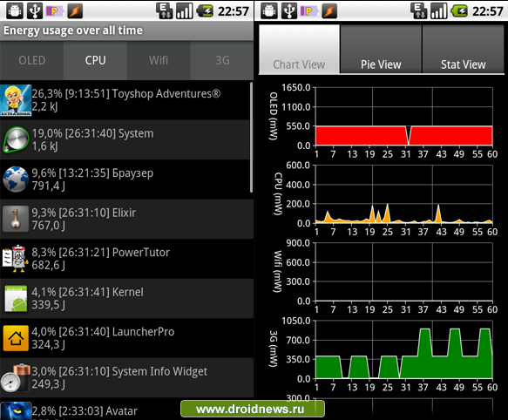Select the Kernel Android icon
Screen dimensions: 508x420
[16, 299]
